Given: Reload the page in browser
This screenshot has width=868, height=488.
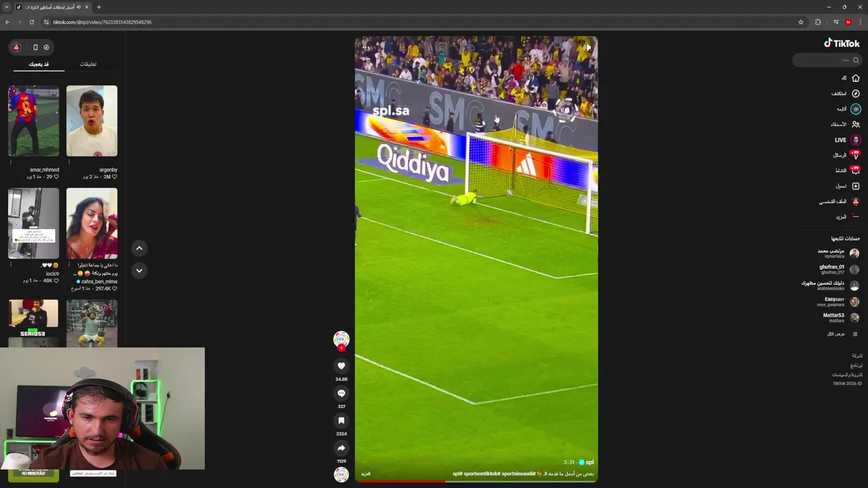Looking at the screenshot, I should click(x=31, y=22).
